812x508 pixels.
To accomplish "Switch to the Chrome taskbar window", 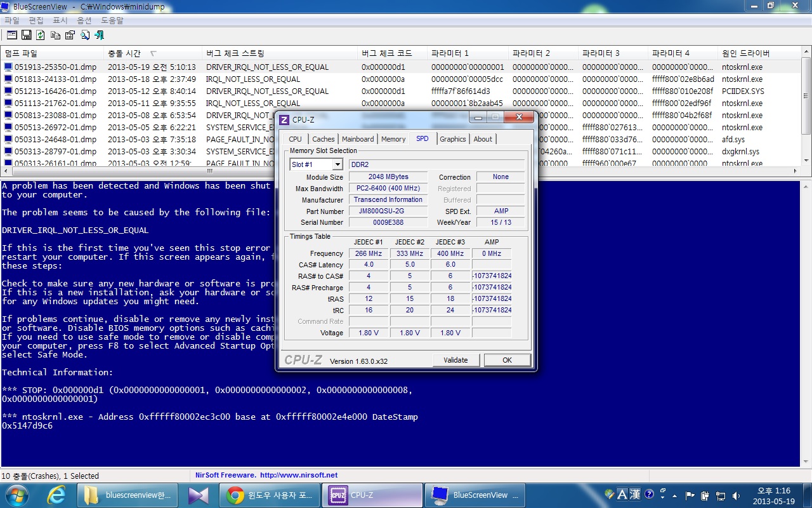I will pyautogui.click(x=269, y=495).
